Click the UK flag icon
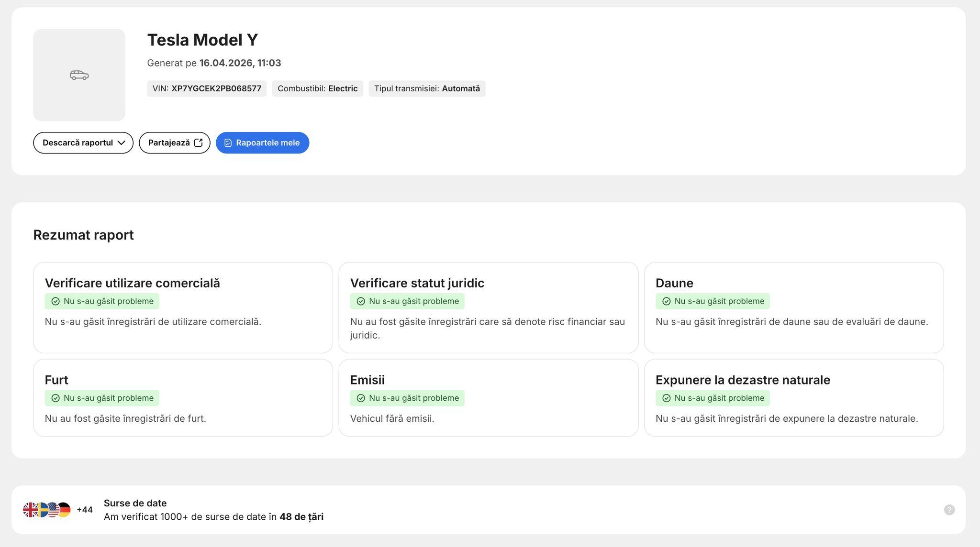 [x=30, y=510]
